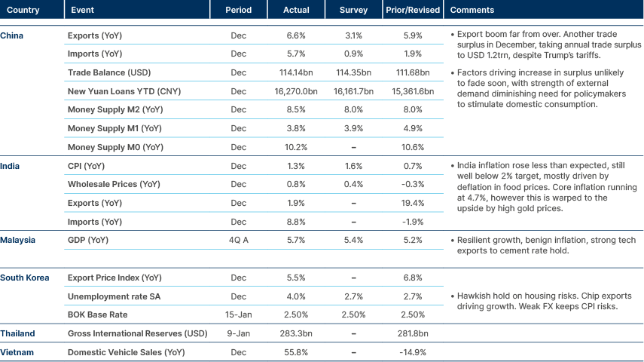This screenshot has height=362, width=644.
Task: Select the China country label
Action: [x=11, y=35]
